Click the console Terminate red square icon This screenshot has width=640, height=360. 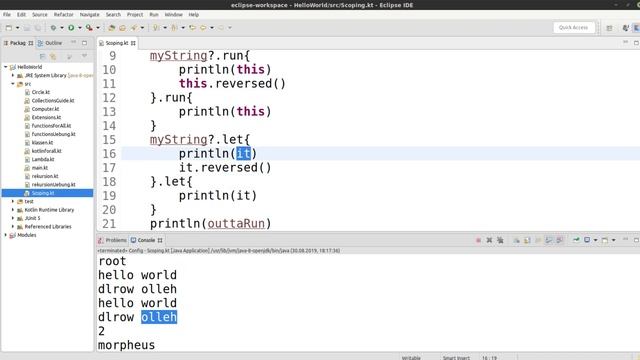pos(478,240)
